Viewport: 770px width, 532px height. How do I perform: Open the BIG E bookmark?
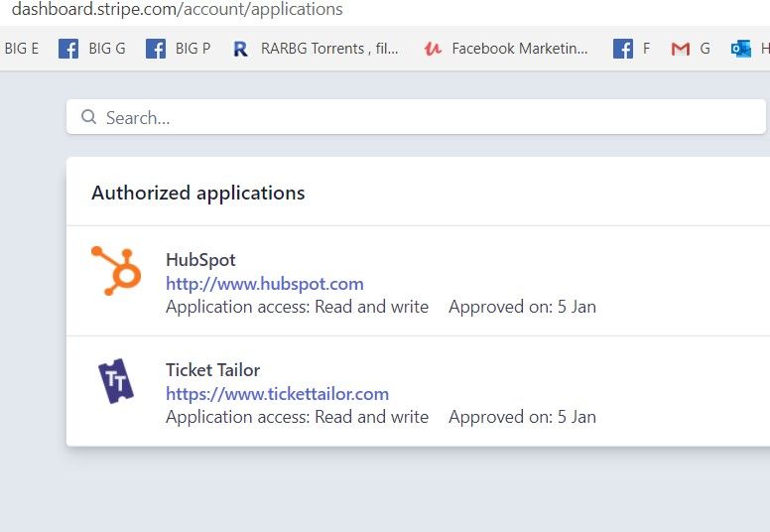point(21,49)
